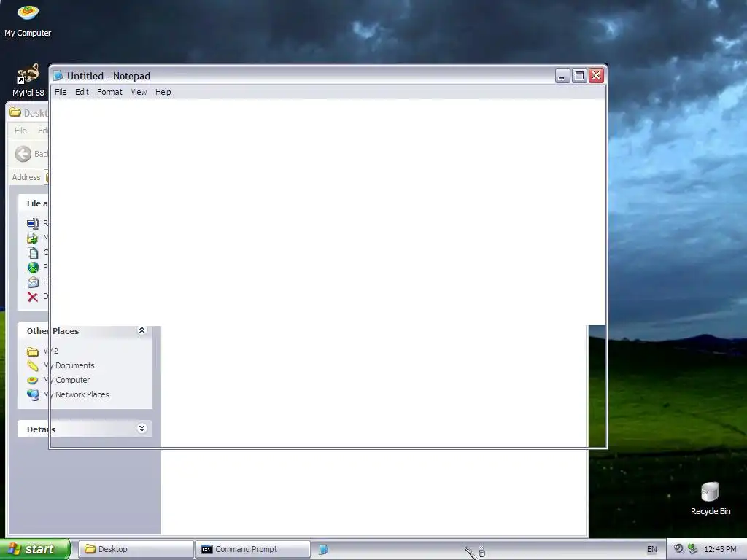Screen dimensions: 747x560
Task: Open the My Network Places link
Action: click(76, 394)
